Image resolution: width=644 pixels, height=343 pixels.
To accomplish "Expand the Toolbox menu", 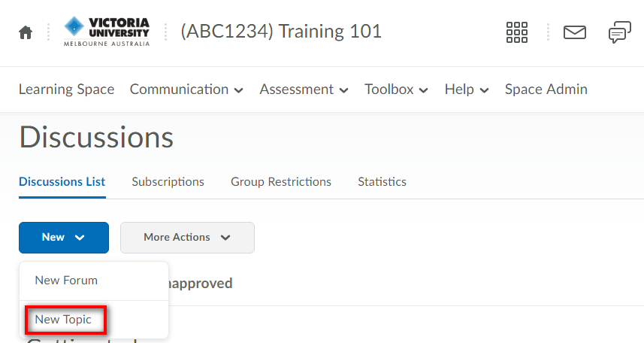I will point(396,90).
